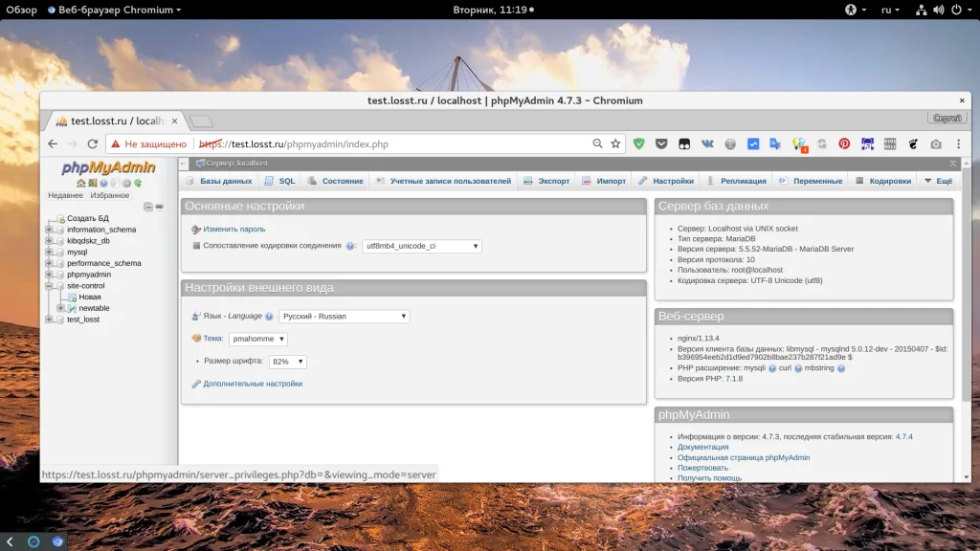This screenshot has width=980, height=551.
Task: Open the theme dropdown showing pmahomme
Action: (257, 339)
